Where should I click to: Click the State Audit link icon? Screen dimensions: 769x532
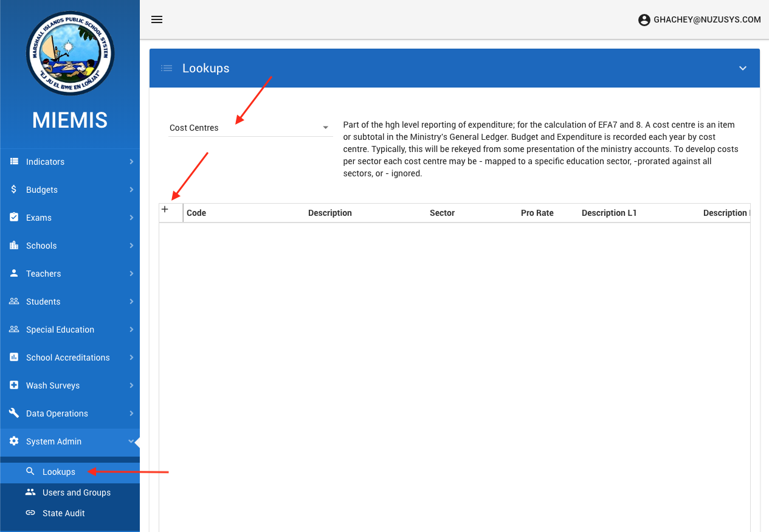[x=30, y=513]
